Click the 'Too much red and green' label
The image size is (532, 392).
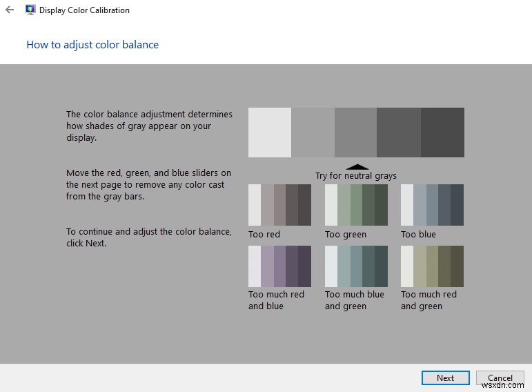tap(429, 300)
